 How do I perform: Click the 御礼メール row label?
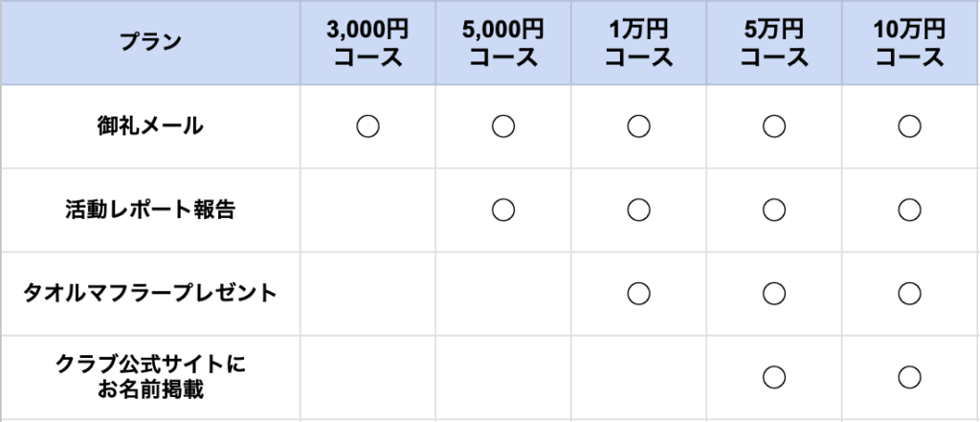coord(150,125)
